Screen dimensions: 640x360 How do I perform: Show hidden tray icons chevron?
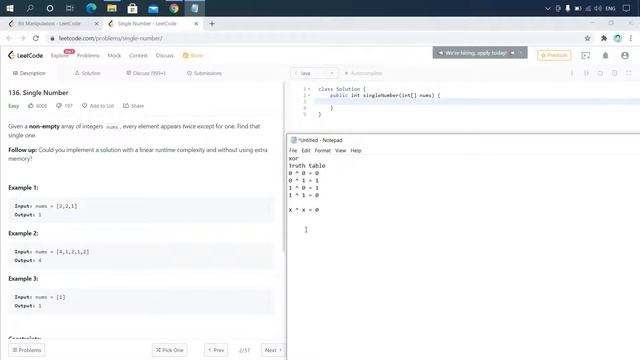[548, 8]
